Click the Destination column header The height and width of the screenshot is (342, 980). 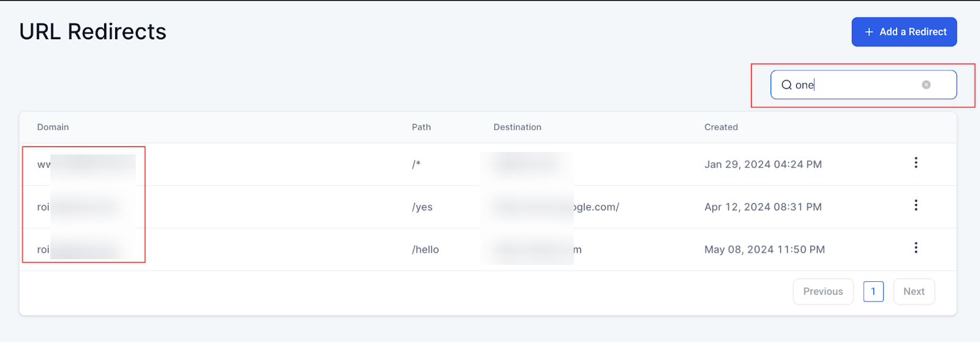pyautogui.click(x=518, y=127)
